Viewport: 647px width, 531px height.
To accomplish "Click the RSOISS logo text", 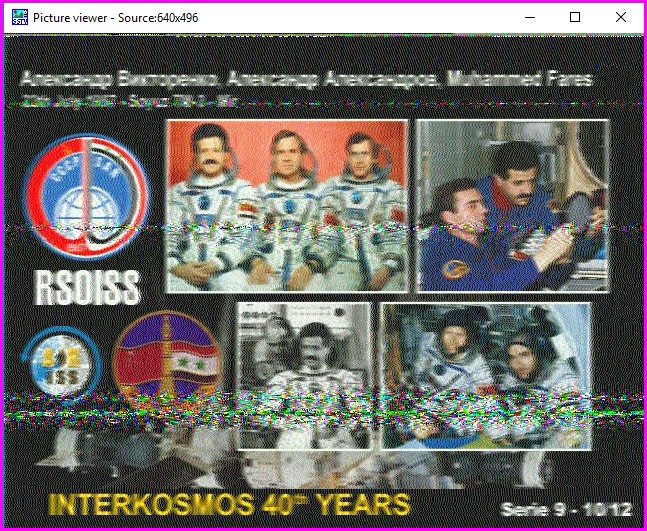I will tap(87, 287).
